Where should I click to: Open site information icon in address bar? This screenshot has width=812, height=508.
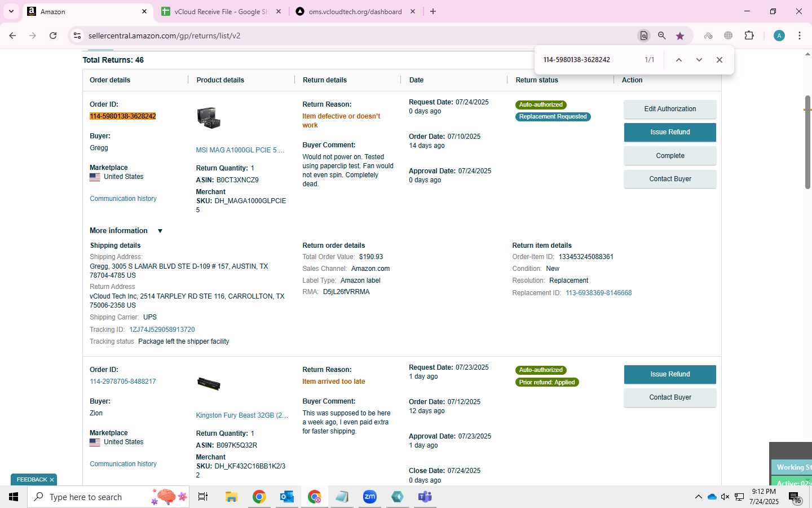[x=77, y=36]
